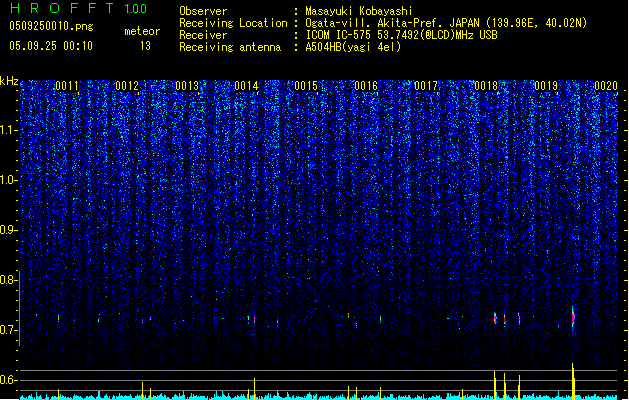Click time marker 0020
Image resolution: width=629 pixels, height=400 pixels.
[x=606, y=86]
